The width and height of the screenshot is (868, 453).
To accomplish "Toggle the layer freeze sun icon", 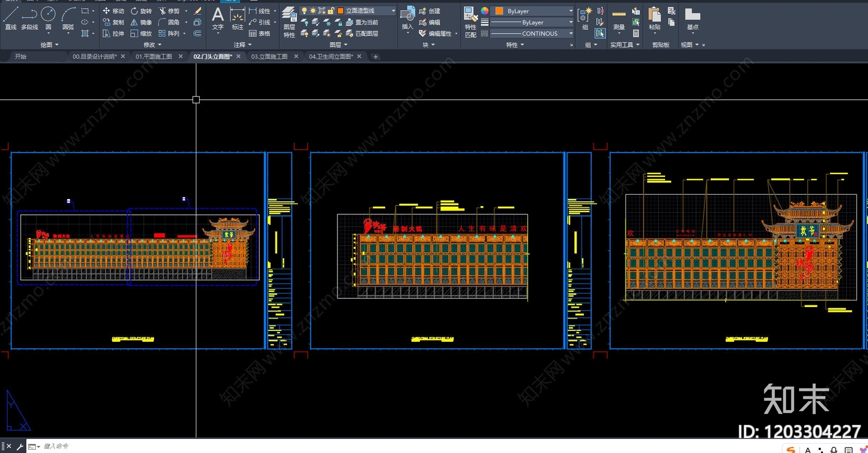I will (x=313, y=11).
